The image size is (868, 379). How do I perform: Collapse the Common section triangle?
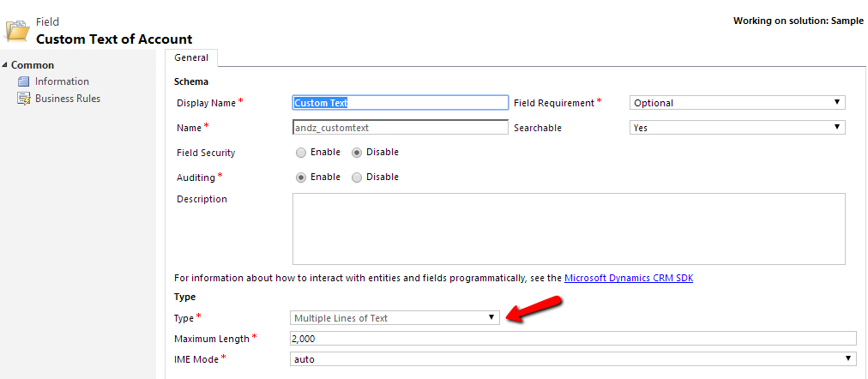5,65
